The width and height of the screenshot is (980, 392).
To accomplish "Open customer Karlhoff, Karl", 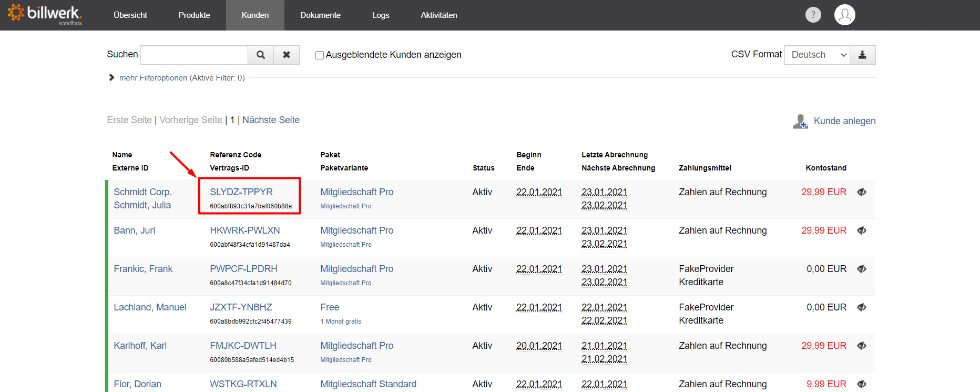I will click(x=140, y=346).
